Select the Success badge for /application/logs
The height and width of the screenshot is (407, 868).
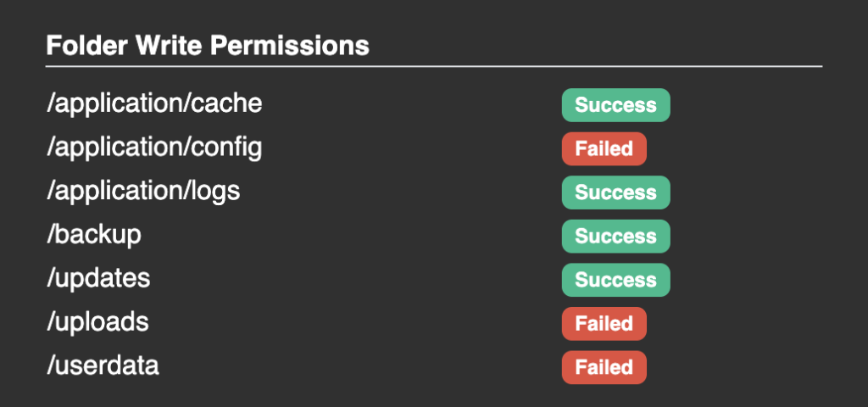click(x=615, y=192)
